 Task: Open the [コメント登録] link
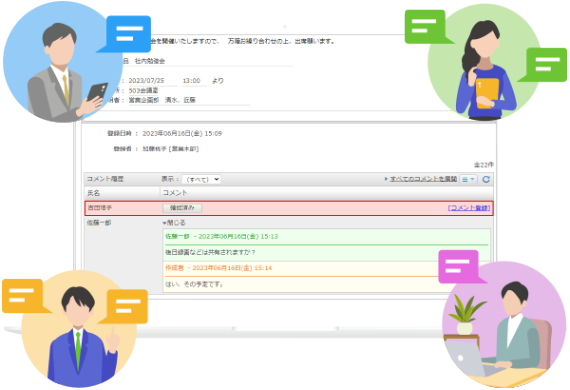click(469, 208)
